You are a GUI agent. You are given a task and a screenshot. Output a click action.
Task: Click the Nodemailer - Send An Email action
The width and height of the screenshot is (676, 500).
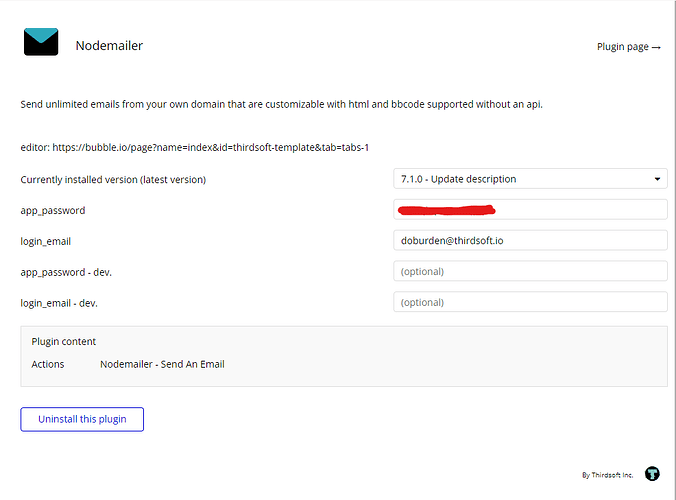(x=162, y=364)
